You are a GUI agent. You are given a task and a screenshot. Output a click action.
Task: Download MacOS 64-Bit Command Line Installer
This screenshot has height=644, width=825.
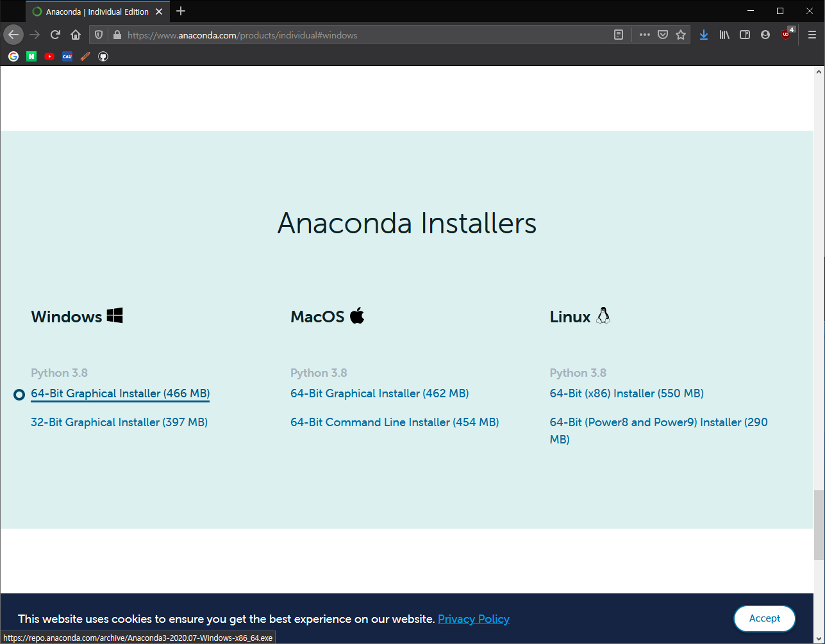point(394,422)
